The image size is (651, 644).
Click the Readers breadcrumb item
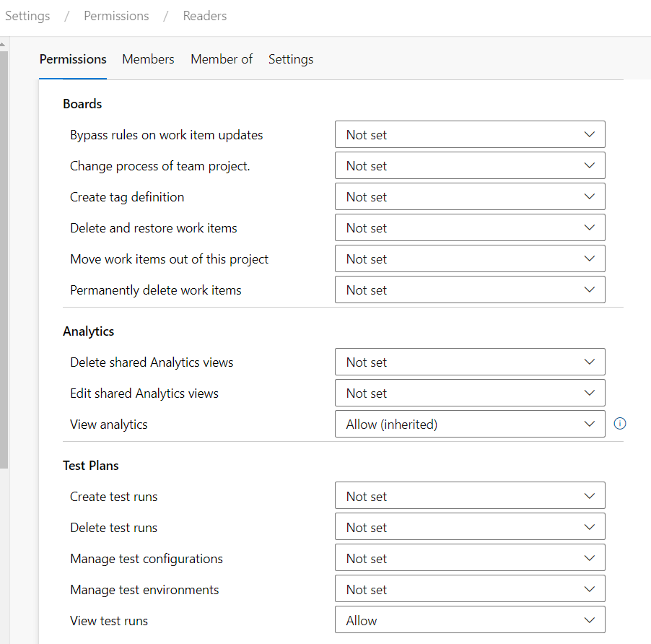click(x=205, y=16)
